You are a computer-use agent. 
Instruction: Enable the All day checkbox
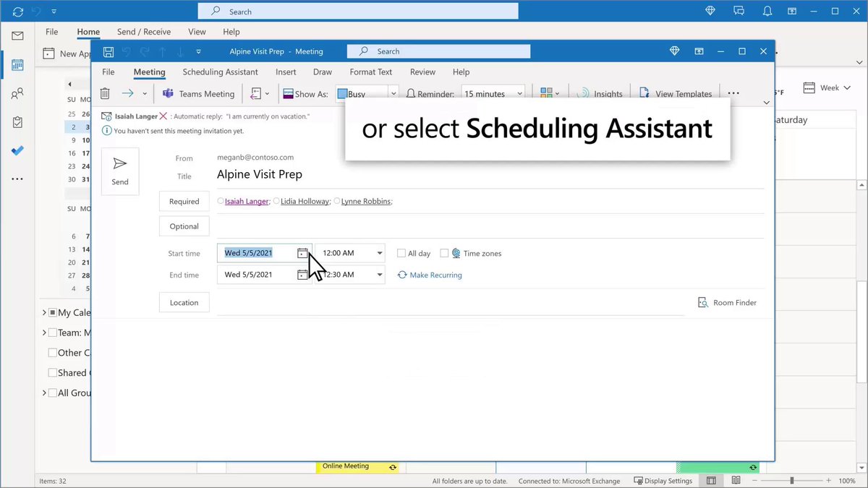(x=401, y=254)
